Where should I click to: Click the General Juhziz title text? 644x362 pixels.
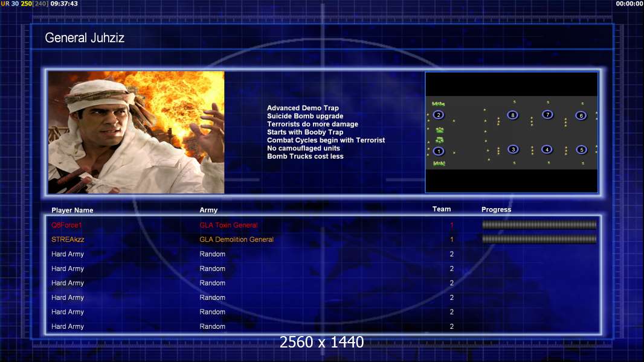pos(85,38)
